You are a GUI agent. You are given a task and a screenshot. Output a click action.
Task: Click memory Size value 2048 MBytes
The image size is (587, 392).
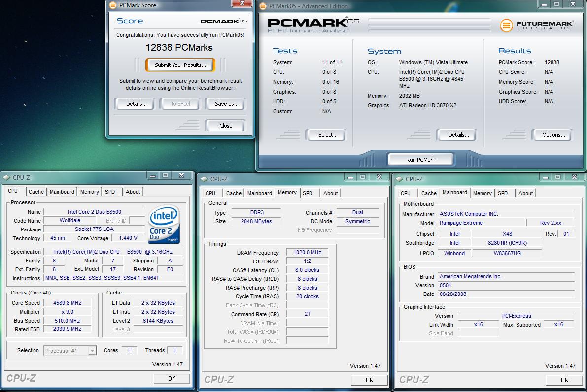[256, 221]
